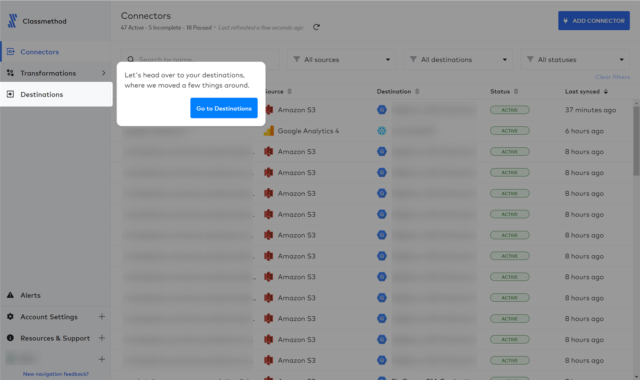Focus the Search by name field

coord(200,60)
